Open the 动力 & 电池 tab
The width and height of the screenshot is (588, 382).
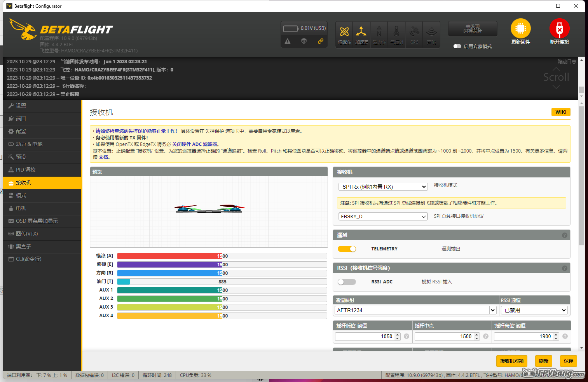(42, 144)
